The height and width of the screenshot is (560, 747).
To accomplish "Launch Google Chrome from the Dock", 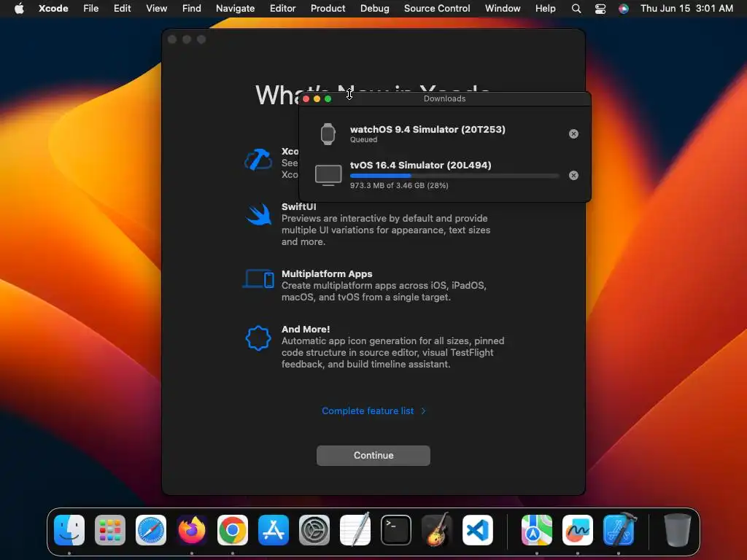I will [233, 530].
